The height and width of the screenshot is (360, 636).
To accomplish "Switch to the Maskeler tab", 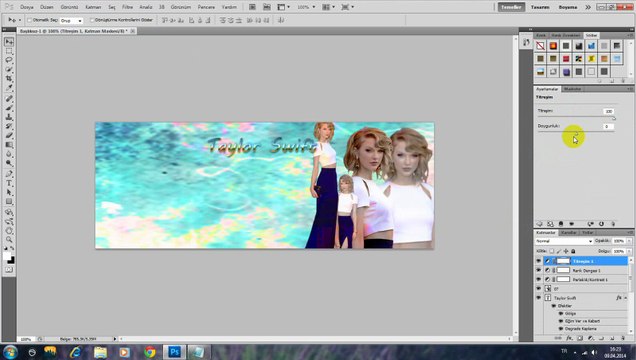I will pos(572,89).
